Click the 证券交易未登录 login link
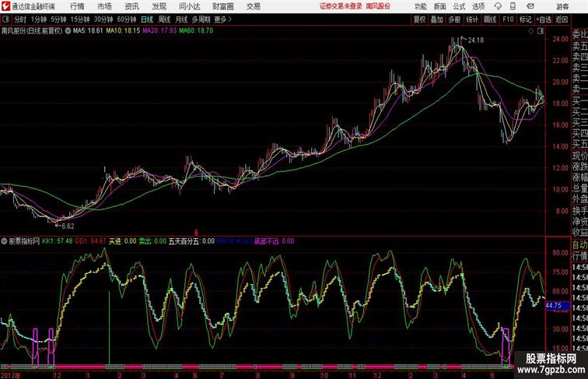 point(341,6)
